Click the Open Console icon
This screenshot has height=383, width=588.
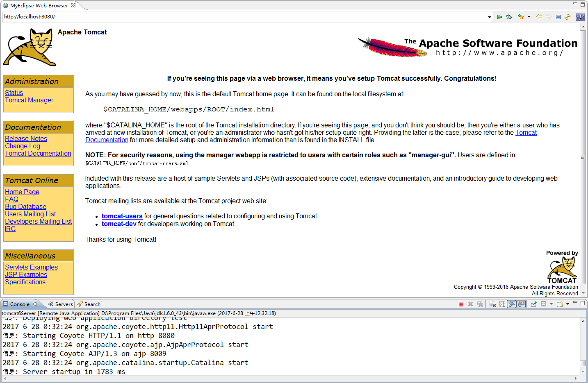pyautogui.click(x=560, y=304)
